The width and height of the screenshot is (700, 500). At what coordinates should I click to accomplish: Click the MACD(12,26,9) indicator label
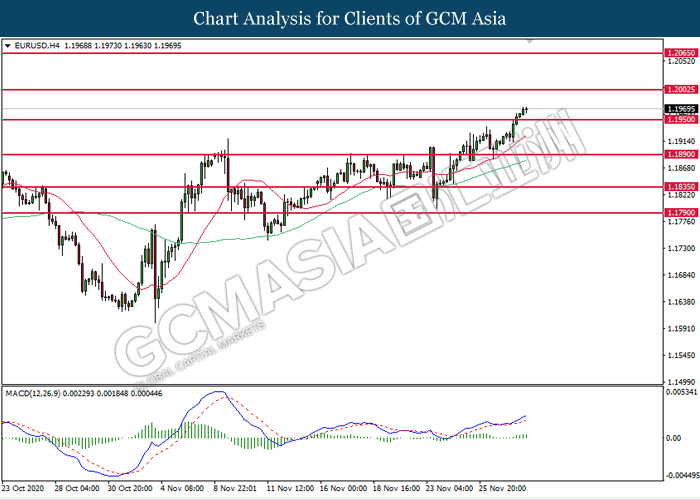click(x=33, y=393)
